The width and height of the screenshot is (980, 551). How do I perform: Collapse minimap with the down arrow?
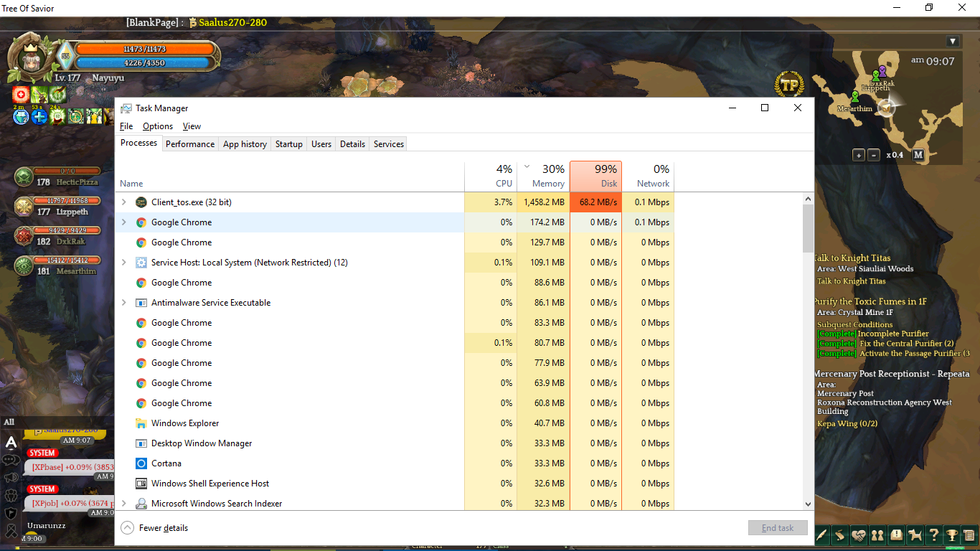tap(952, 42)
